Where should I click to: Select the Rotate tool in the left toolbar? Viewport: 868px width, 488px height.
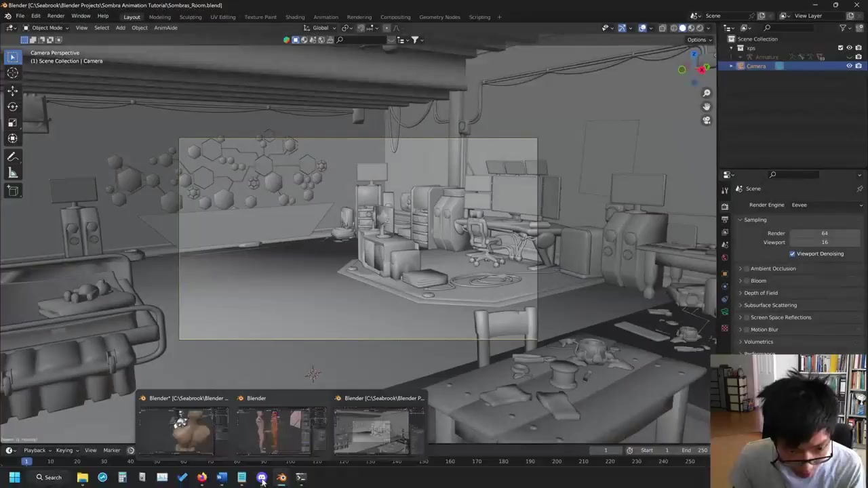click(x=12, y=106)
